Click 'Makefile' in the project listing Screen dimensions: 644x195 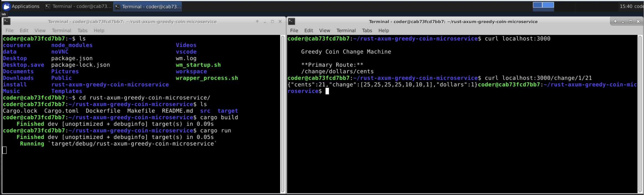pyautogui.click(x=141, y=111)
